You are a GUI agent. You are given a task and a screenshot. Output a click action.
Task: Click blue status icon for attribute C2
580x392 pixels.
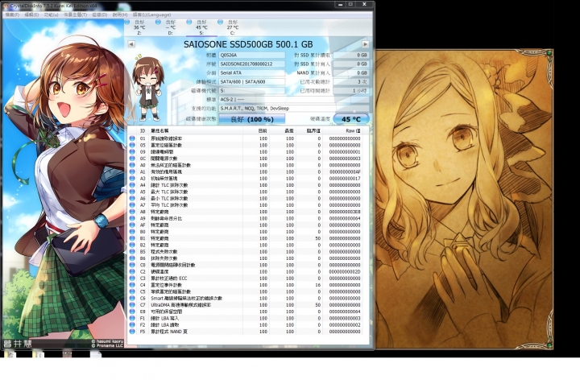click(x=132, y=271)
